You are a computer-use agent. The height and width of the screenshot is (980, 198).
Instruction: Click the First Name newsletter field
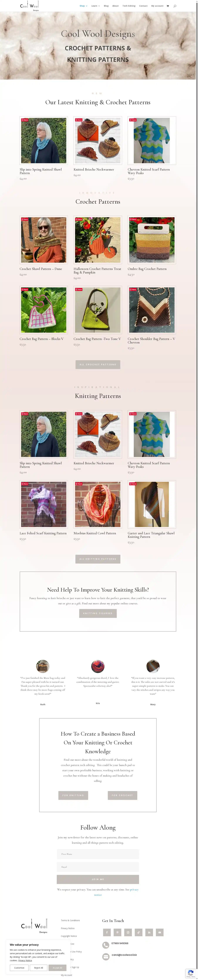pos(98,854)
